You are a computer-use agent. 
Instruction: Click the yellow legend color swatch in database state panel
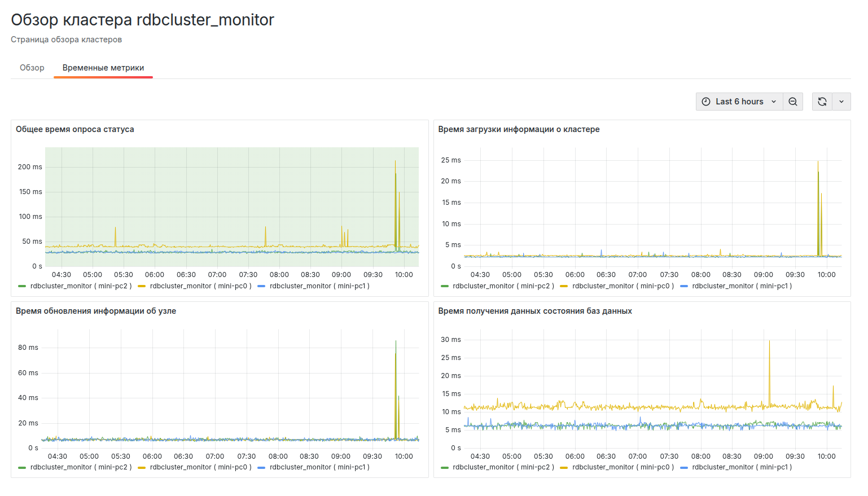coord(565,467)
